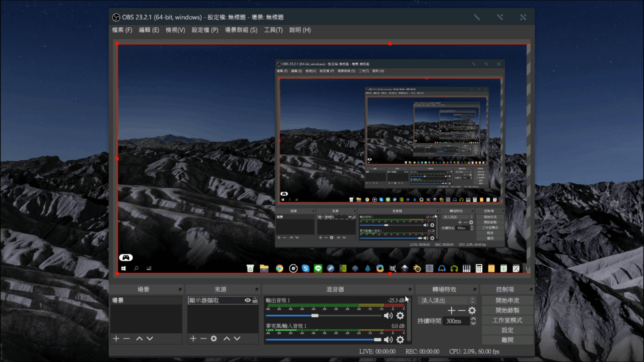This screenshot has height=362, width=644.
Task: Open source properties gear in the 來源 panel
Action: click(x=214, y=338)
